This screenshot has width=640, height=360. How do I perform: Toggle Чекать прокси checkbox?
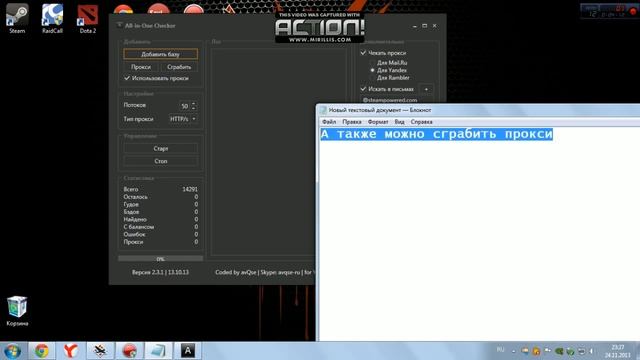point(363,53)
